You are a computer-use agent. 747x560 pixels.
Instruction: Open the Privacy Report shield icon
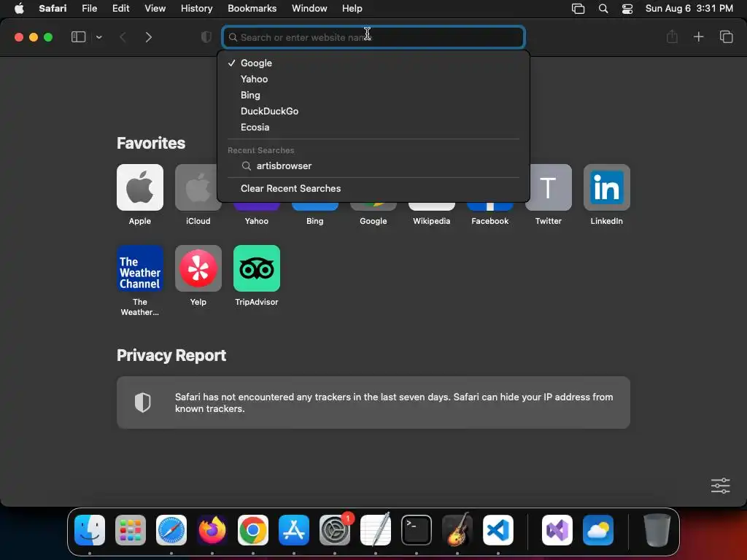pos(142,402)
